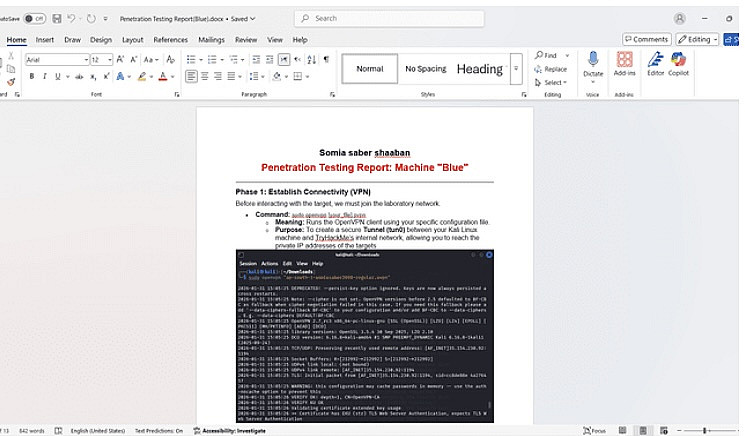Click the Save disk icon
Screen dimensions: 745x436
pyautogui.click(x=57, y=19)
